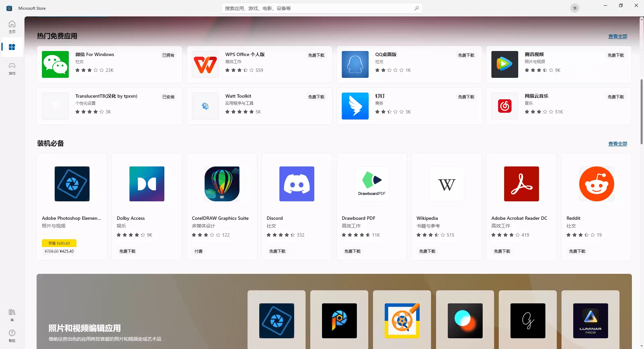Image resolution: width=644 pixels, height=349 pixels.
Task: Click 免费下载 under Wikipedia
Action: [x=427, y=251]
